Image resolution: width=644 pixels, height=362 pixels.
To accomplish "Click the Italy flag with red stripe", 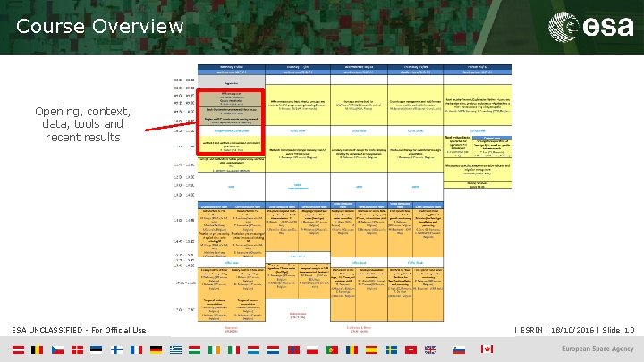I will 233,350.
